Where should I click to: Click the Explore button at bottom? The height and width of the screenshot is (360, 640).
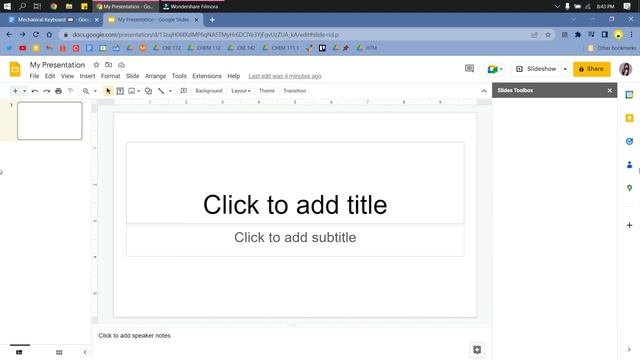click(477, 350)
